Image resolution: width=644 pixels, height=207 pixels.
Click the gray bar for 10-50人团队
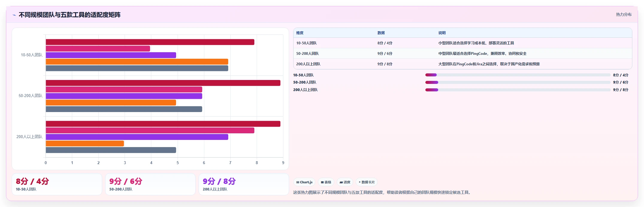(137, 68)
